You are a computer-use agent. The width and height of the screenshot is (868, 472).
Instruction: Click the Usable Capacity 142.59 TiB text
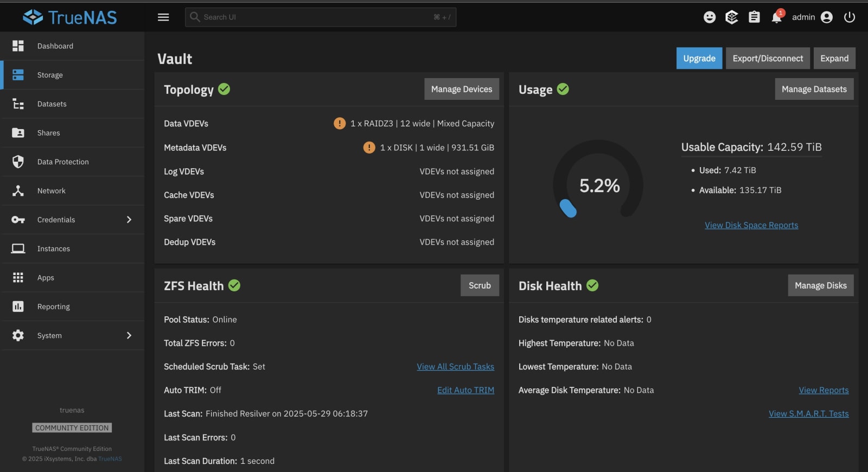(x=751, y=147)
